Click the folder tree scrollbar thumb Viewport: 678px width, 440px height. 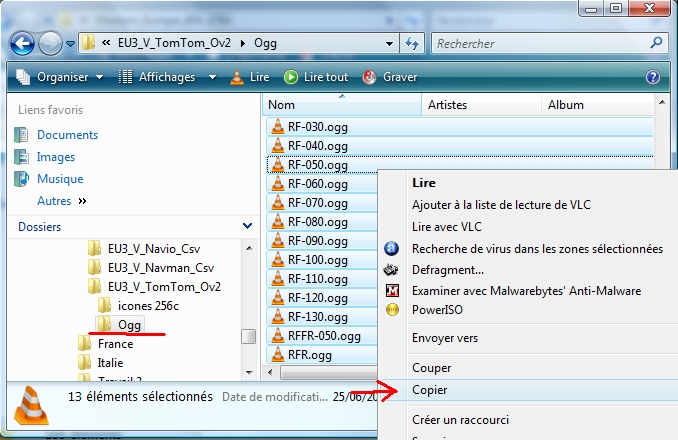(249, 337)
